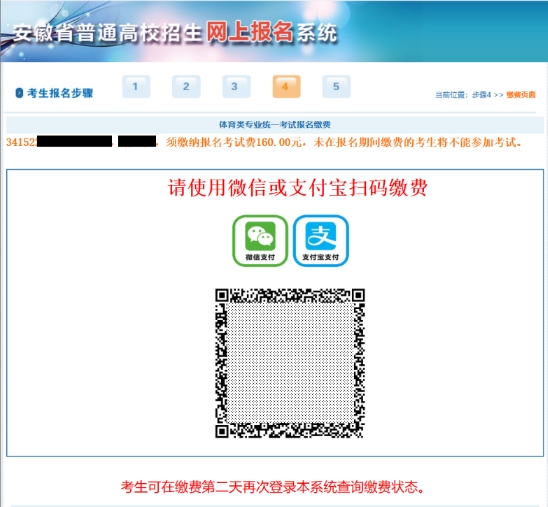Open the 缴费页面 breadcrumb link
Viewport: 548px width, 507px height.
[x=521, y=95]
